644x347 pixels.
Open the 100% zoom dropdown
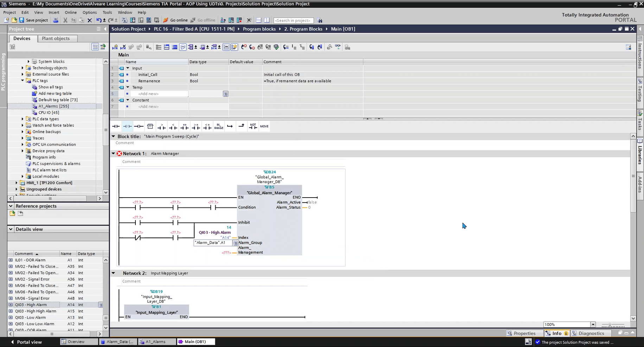pos(593,324)
